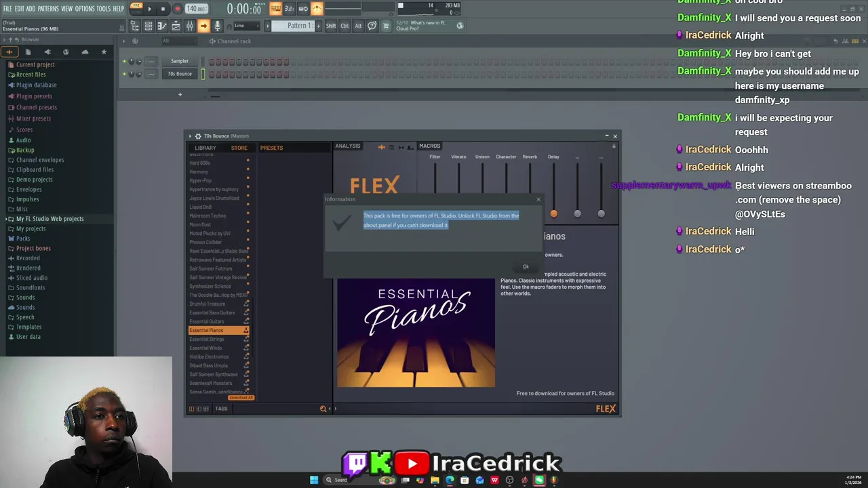This screenshot has width=868, height=488.
Task: Expand Current project in browser
Action: [35, 65]
